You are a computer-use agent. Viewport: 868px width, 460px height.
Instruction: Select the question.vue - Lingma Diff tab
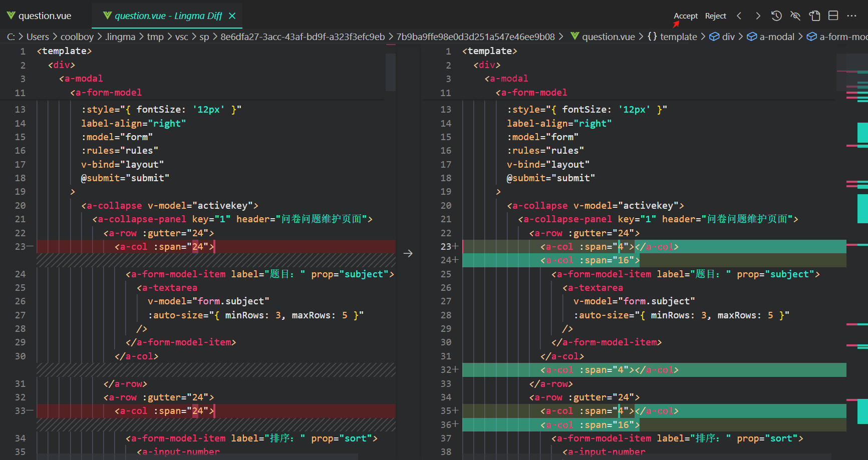pos(168,16)
